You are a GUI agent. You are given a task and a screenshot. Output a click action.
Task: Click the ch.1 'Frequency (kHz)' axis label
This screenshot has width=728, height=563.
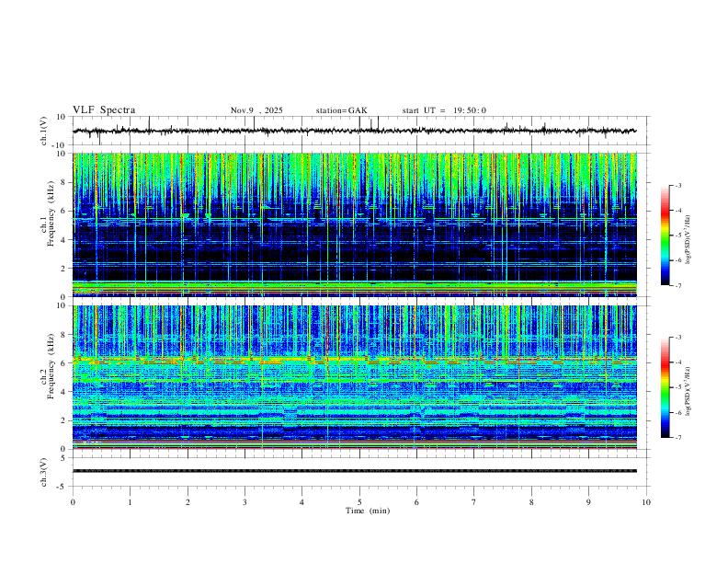pyautogui.click(x=51, y=213)
